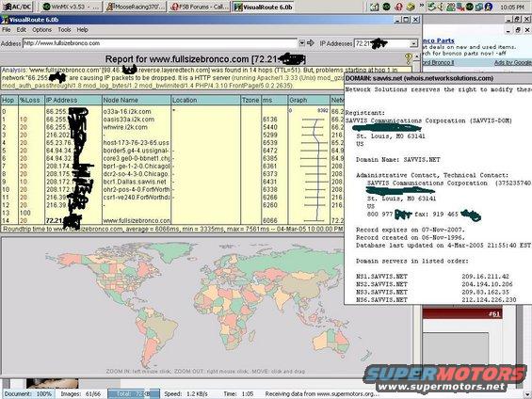Click the red Opera icon in quick launch
Screen dimensions: 532x399
pyautogui.click(x=398, y=7)
